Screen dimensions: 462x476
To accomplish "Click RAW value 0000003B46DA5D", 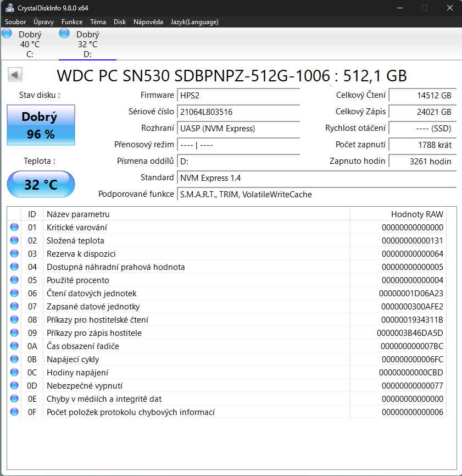I will 410,333.
